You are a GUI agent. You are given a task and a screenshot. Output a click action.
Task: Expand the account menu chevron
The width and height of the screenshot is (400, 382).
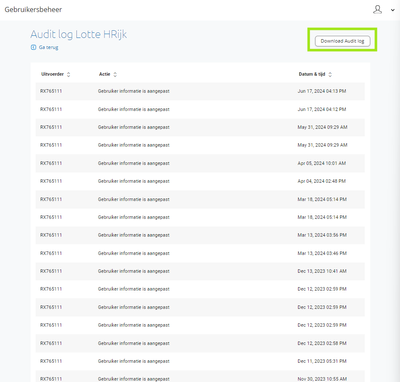click(x=393, y=10)
